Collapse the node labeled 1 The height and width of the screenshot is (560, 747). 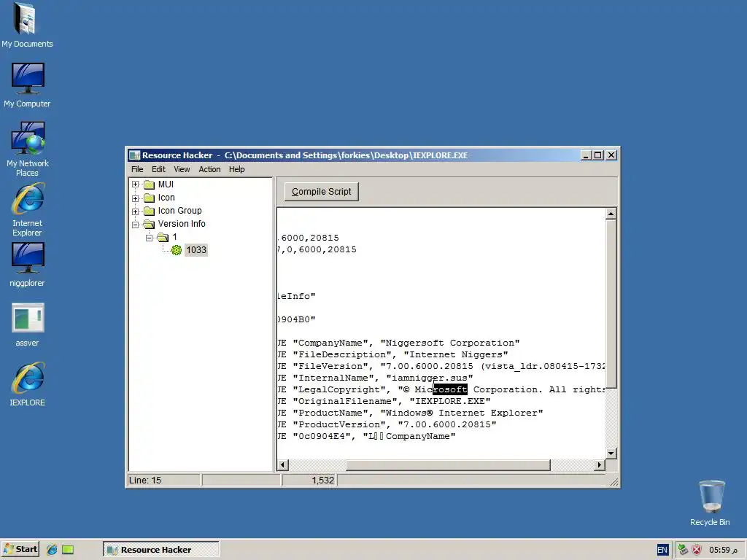click(149, 237)
